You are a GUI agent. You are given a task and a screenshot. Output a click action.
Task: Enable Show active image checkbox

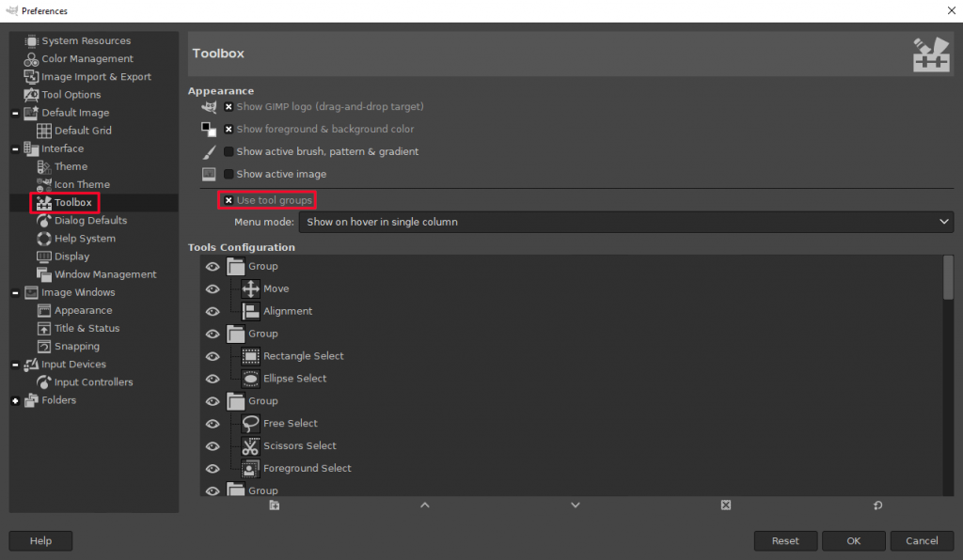229,174
